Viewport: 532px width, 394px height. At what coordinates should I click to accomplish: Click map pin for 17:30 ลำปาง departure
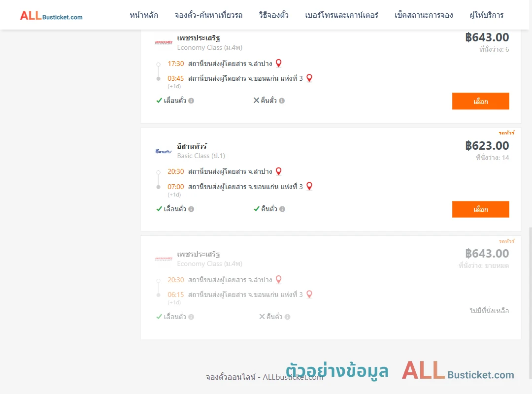(x=278, y=63)
